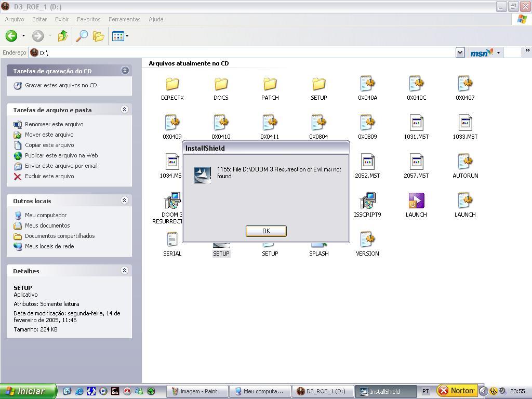Select the 2052.MST file icon
Viewport: 532px width, 399px height.
click(367, 162)
